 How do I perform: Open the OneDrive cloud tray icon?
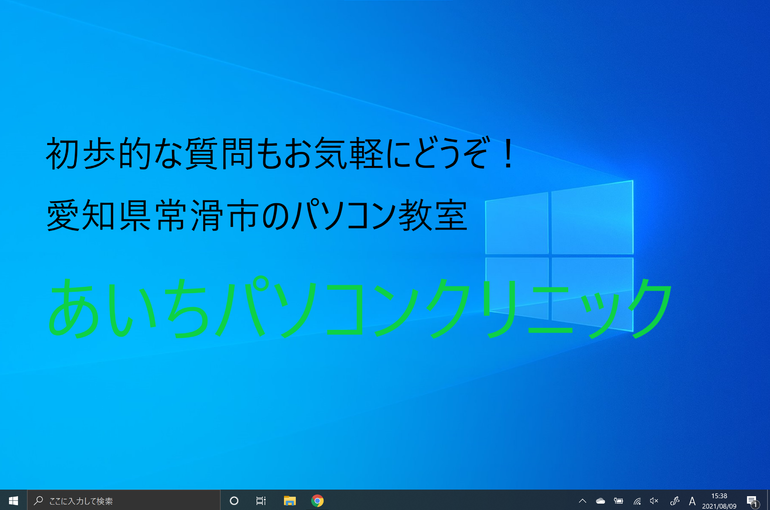click(600, 501)
